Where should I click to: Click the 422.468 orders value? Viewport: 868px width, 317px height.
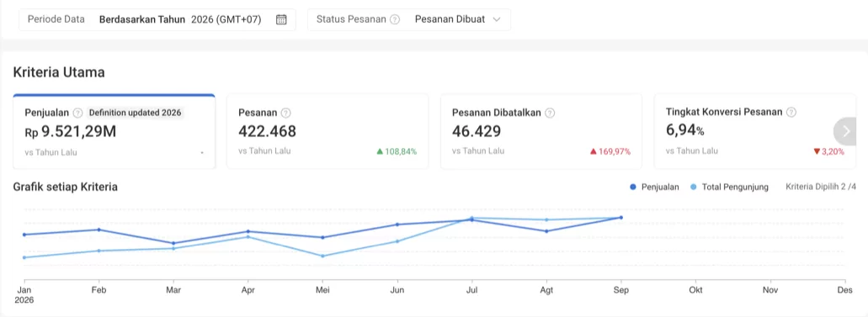click(x=268, y=131)
